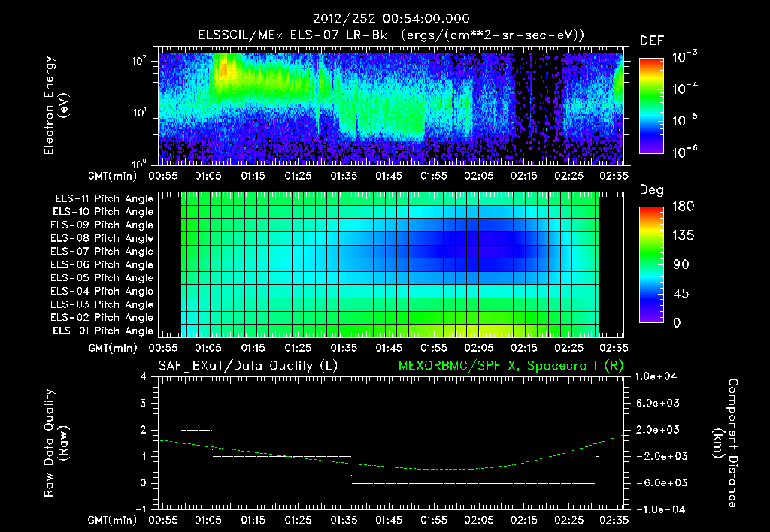Click the 'ELS-03 Pitch Angle' row label
Viewport: 770px width, 532px height.
(x=102, y=304)
